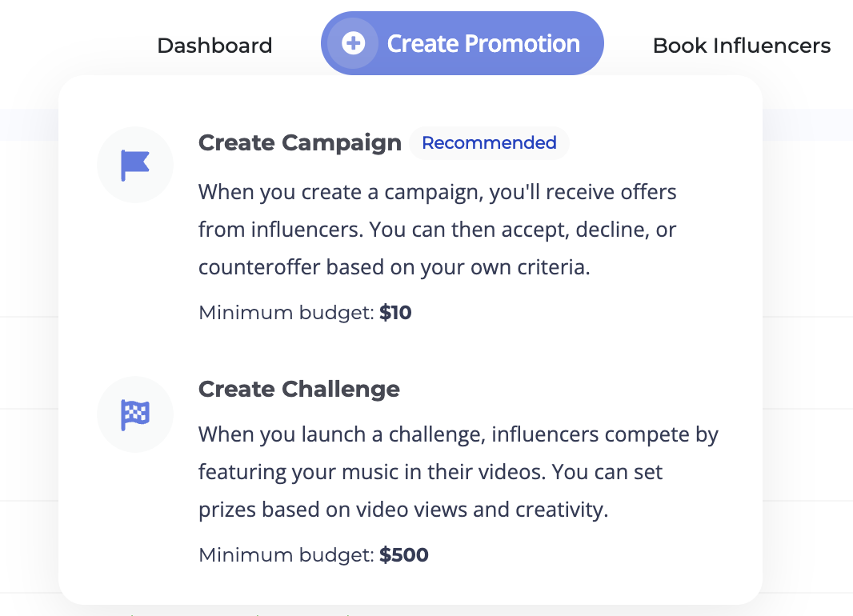
Task: Select the Create Campaign heading
Action: point(299,143)
